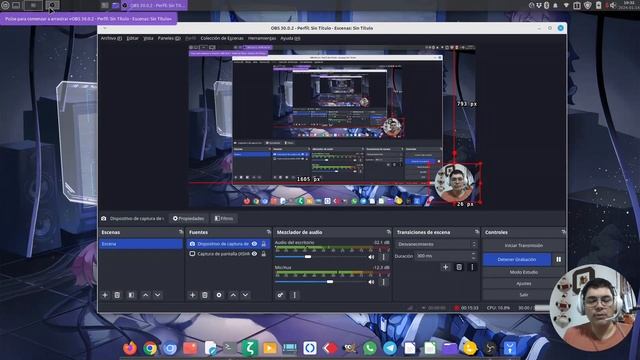Open Herramientas menu
The width and height of the screenshot is (640, 360).
[262, 38]
